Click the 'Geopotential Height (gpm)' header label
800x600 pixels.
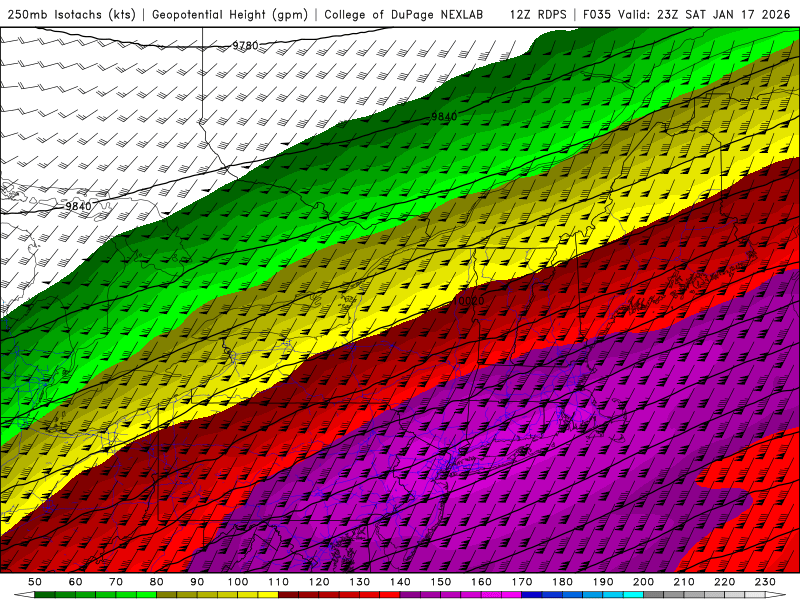coord(230,14)
